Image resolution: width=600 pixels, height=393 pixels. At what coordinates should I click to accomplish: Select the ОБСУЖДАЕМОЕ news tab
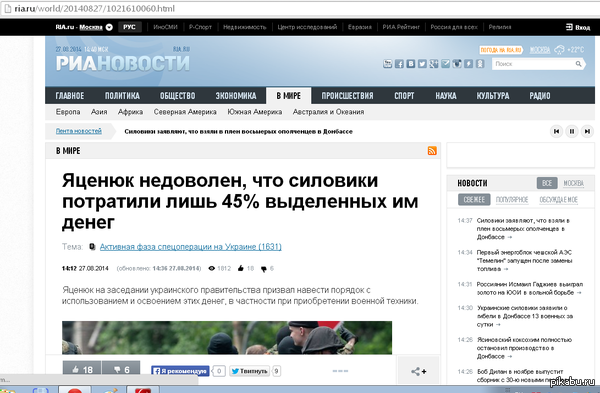559,200
